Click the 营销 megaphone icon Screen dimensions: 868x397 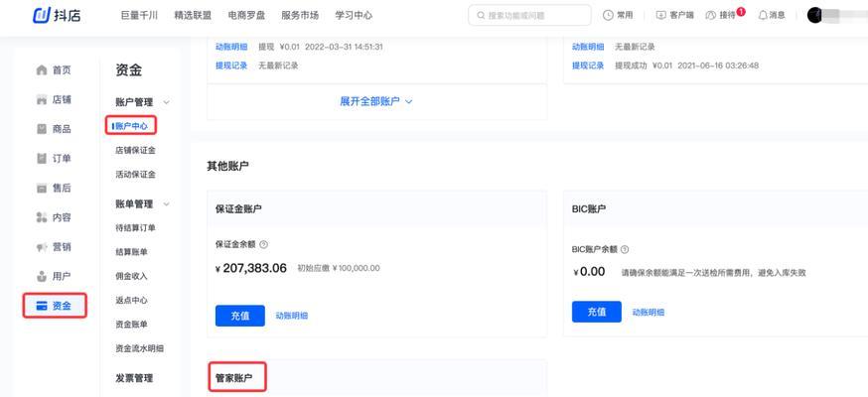[x=41, y=246]
